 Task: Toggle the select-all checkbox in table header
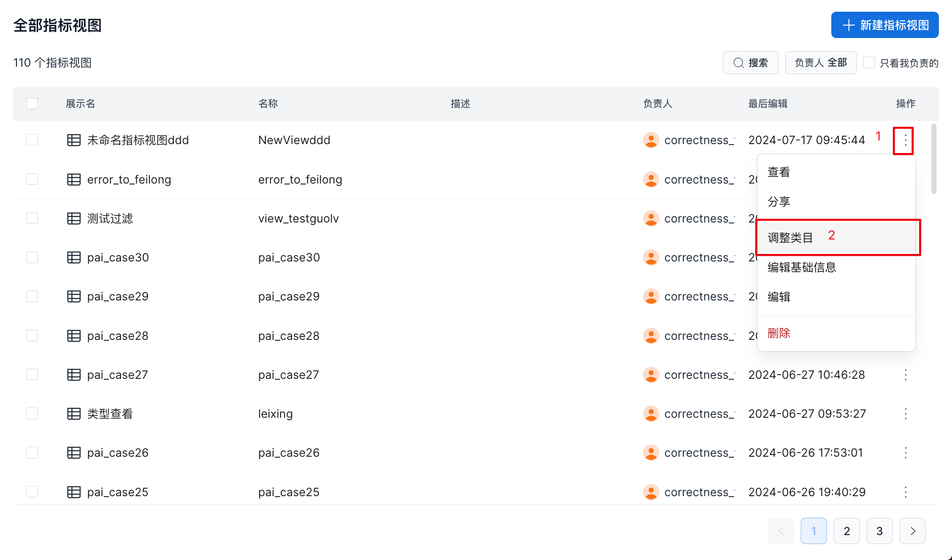pos(32,103)
